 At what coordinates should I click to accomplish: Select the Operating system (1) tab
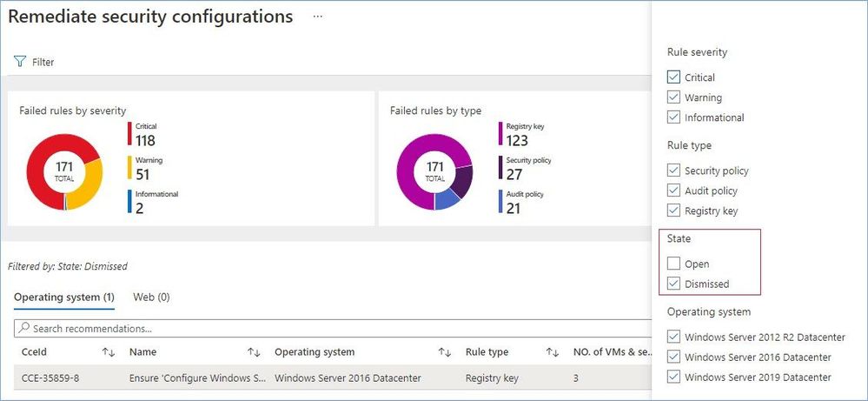[x=64, y=297]
